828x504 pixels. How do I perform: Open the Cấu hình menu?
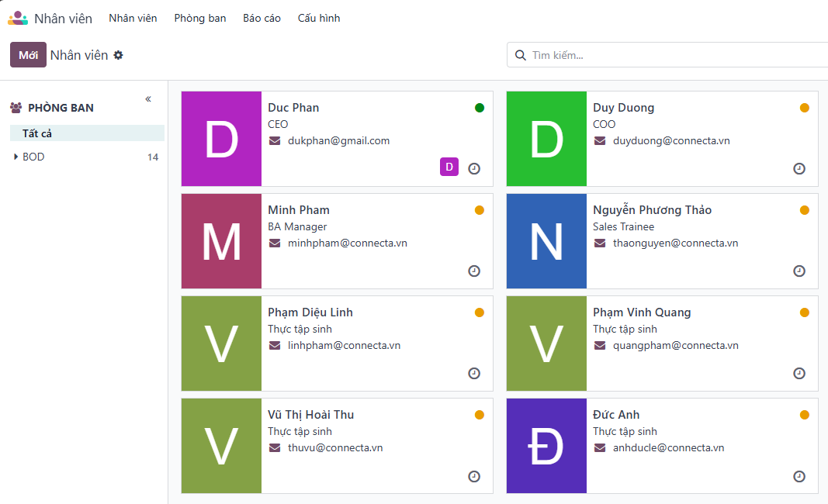[319, 18]
